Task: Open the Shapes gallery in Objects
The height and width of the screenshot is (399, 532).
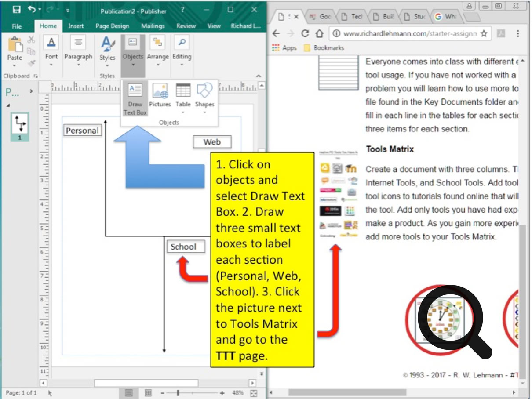Action: (204, 99)
